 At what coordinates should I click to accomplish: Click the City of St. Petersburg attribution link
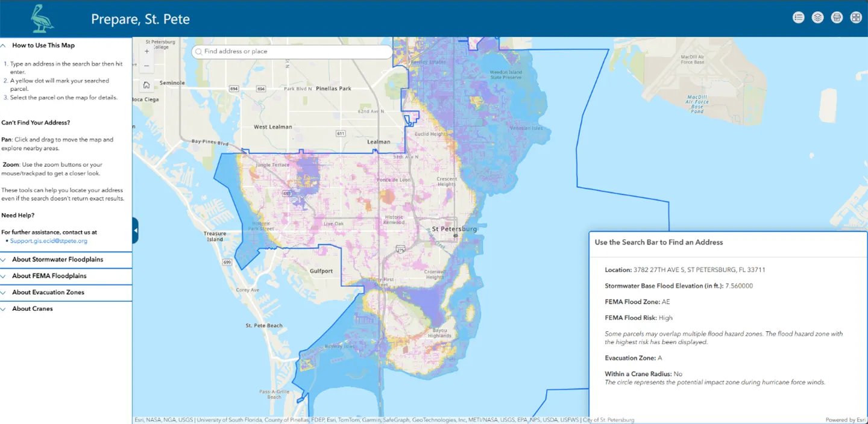pyautogui.click(x=609, y=420)
